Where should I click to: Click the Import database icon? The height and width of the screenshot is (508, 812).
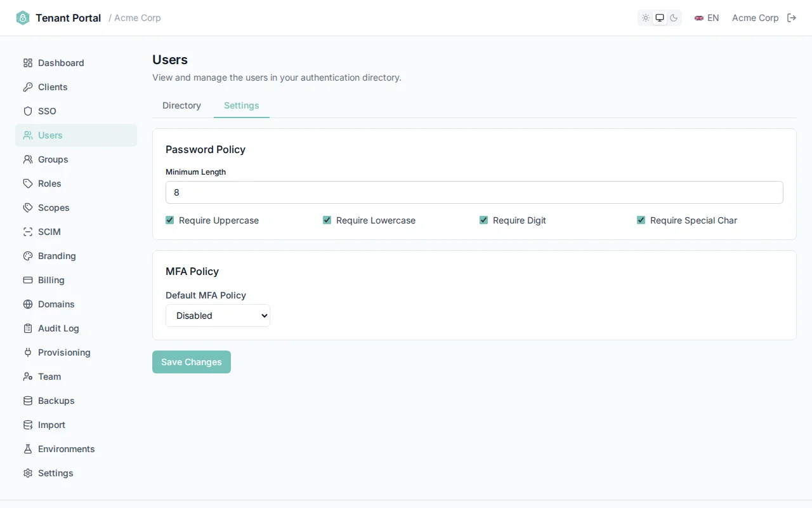coord(28,425)
